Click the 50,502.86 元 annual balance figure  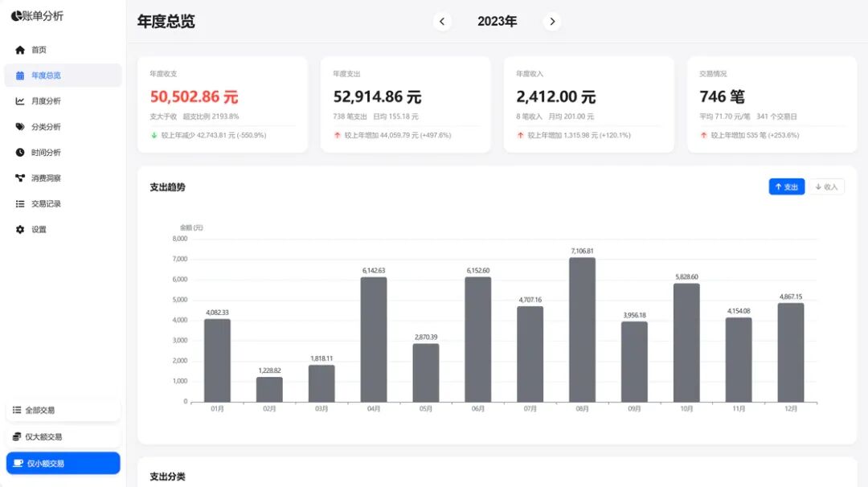(194, 97)
